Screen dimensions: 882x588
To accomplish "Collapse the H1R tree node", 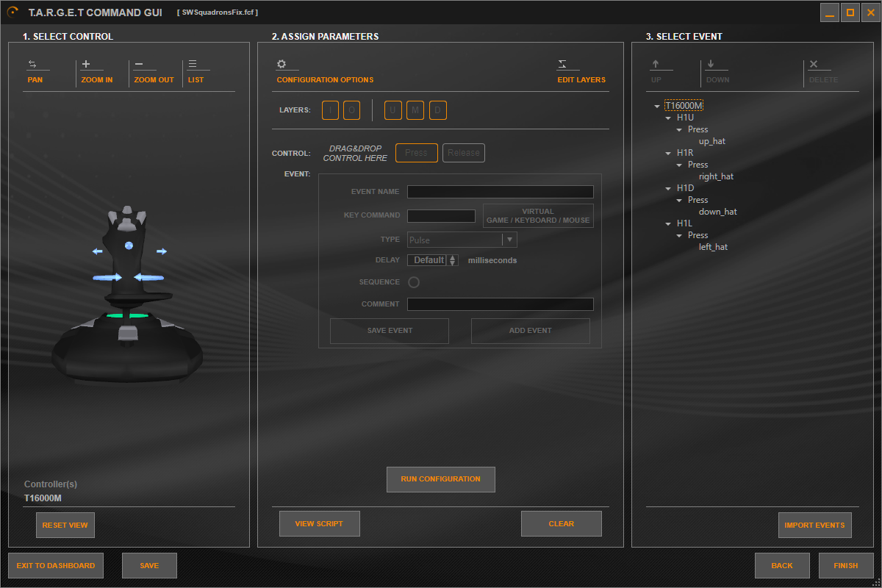I will 668,153.
